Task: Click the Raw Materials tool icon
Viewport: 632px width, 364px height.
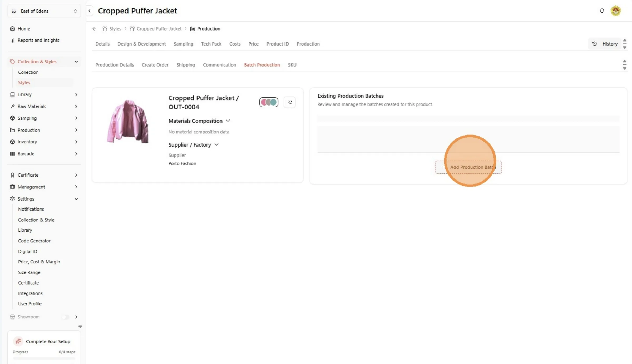Action: pyautogui.click(x=12, y=106)
